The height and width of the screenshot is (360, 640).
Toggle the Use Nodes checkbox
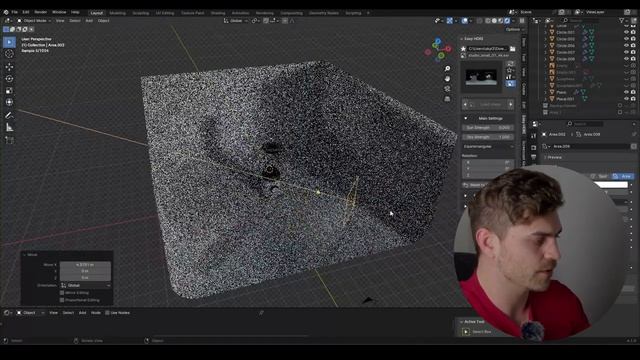[107, 313]
